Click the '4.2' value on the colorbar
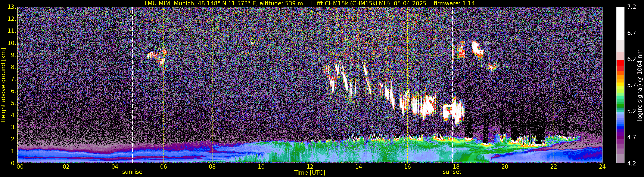 pos(632,163)
